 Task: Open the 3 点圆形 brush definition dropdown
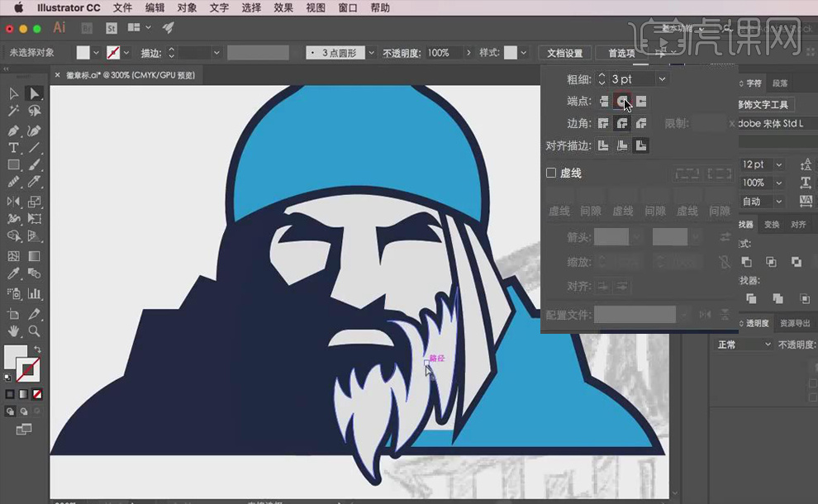click(x=370, y=53)
